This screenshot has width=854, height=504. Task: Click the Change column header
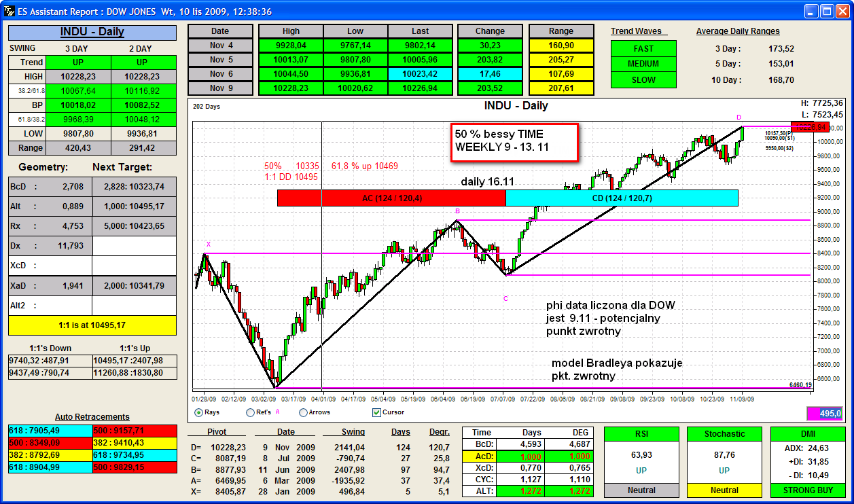pyautogui.click(x=490, y=31)
